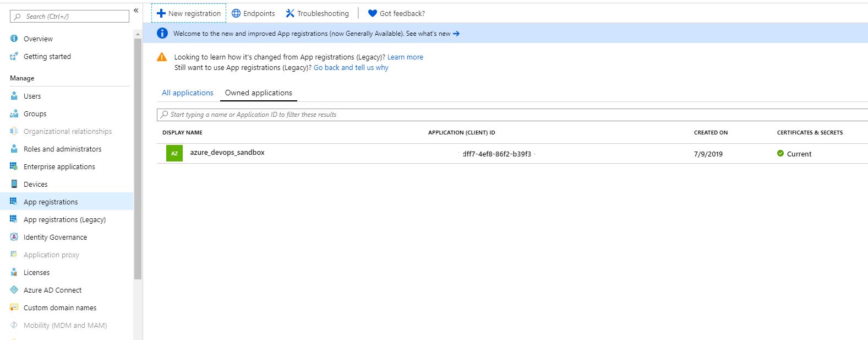Click the App registrations grid icon
This screenshot has height=340, width=868.
(x=14, y=202)
